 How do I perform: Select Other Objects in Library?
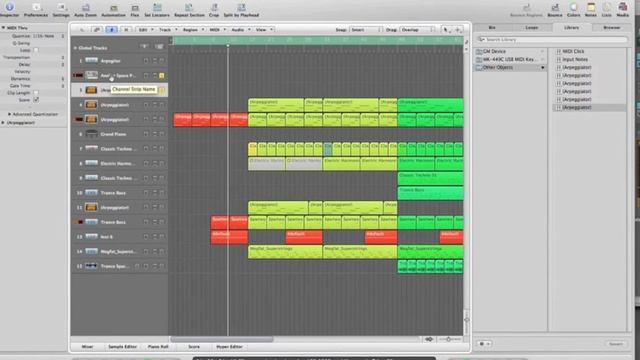510,67
